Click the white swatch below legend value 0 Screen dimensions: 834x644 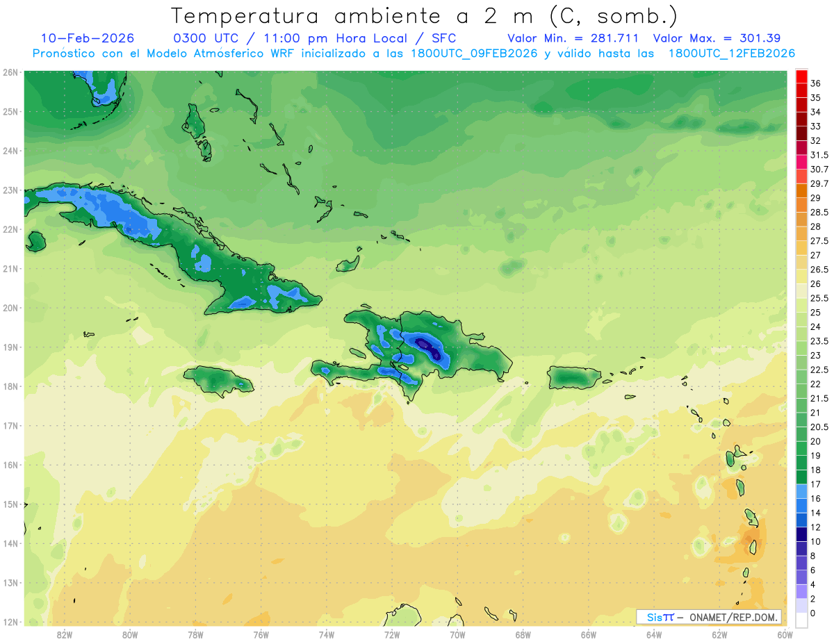click(801, 620)
